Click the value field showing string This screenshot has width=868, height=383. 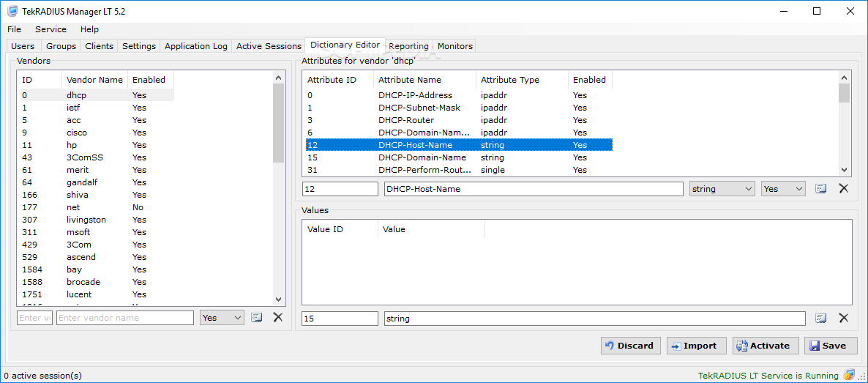pyautogui.click(x=595, y=319)
